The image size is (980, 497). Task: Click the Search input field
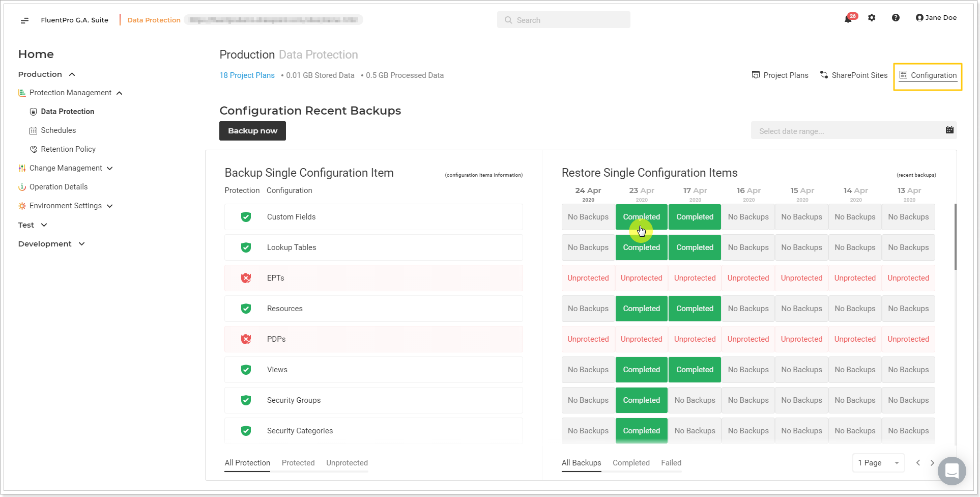563,20
